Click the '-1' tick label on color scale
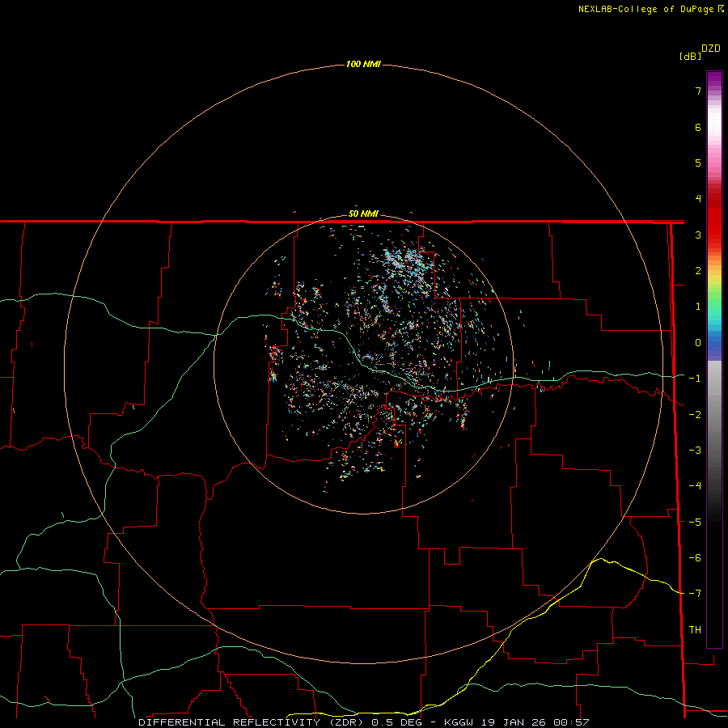 (x=695, y=379)
